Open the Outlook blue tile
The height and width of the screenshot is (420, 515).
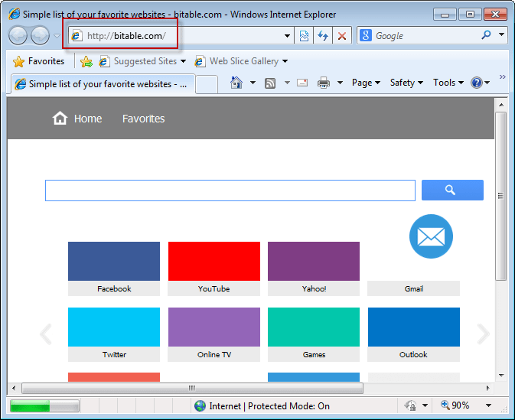(414, 334)
